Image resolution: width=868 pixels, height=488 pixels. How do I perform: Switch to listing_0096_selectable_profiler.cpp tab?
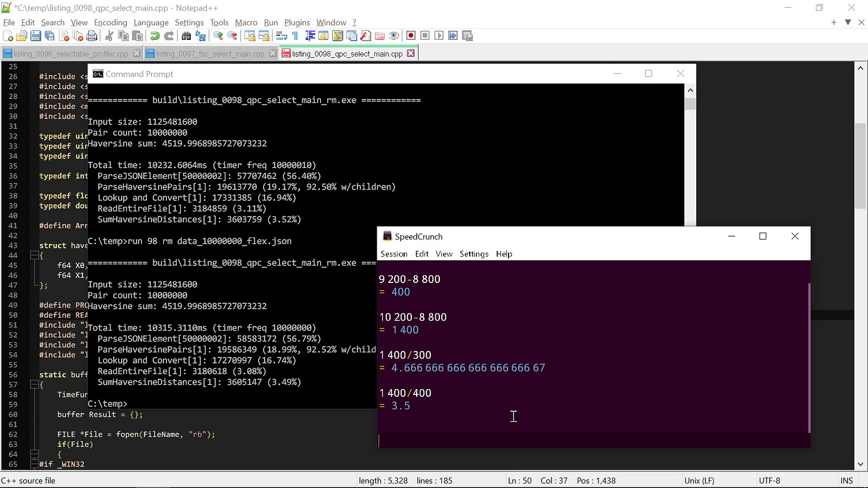pyautogui.click(x=72, y=53)
